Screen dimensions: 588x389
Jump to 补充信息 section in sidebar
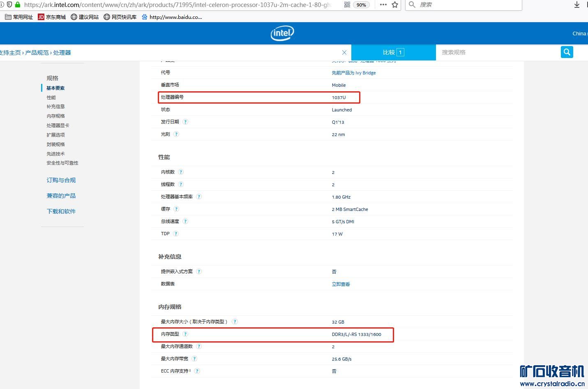tap(55, 107)
